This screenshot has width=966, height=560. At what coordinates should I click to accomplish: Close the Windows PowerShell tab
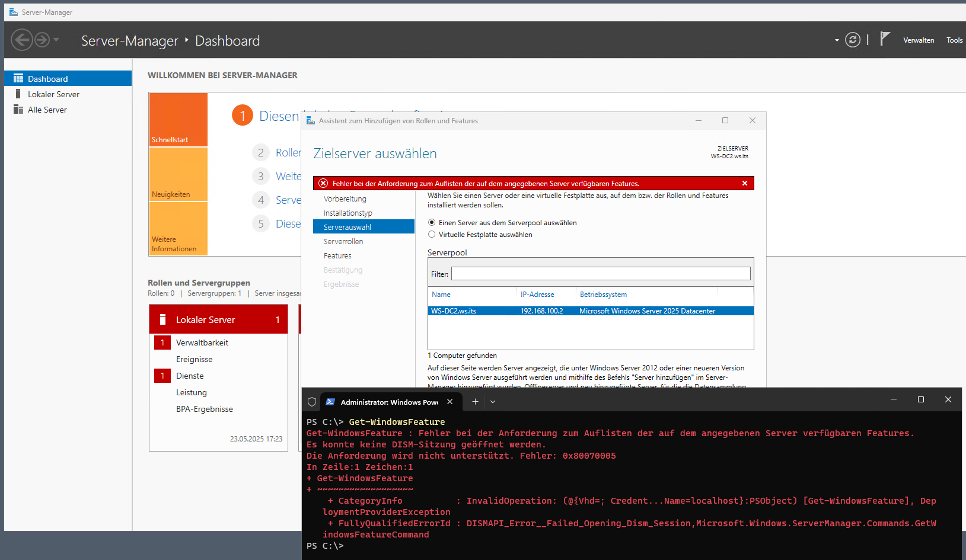(450, 402)
